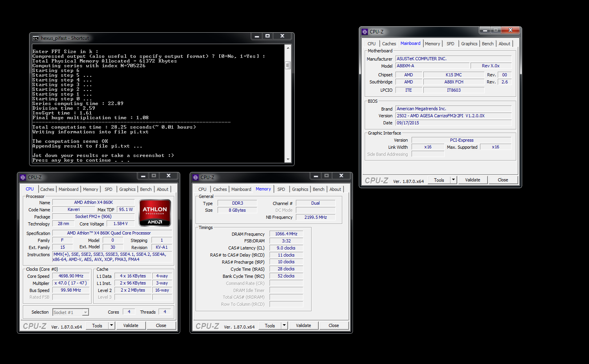Click the Bus Speed 99.98 MHz value
This screenshot has height=364, width=589.
click(71, 290)
